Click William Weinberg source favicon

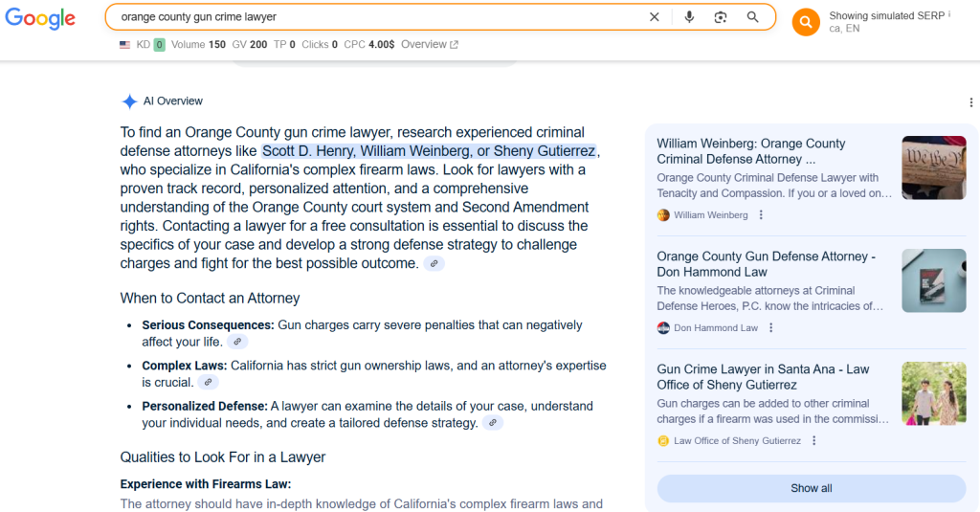[663, 215]
